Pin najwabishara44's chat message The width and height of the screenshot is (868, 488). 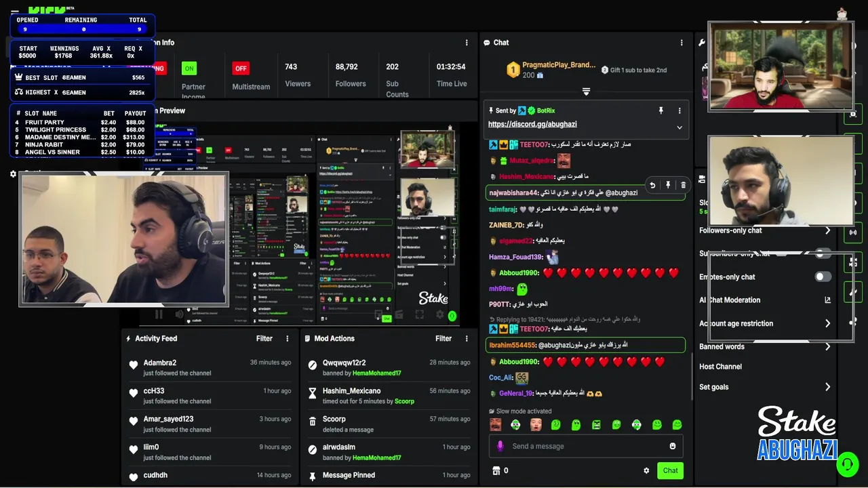coord(668,185)
